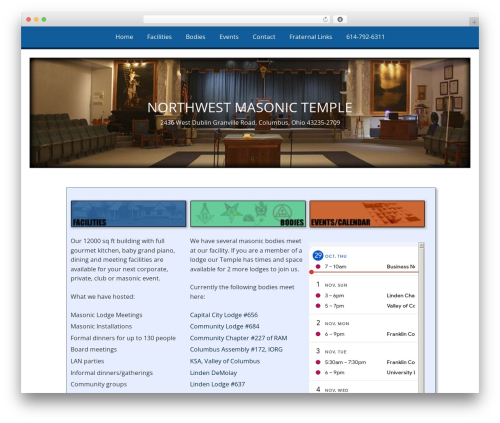This screenshot has height=423, width=500.
Task: Click Community groups list item
Action: point(99,384)
